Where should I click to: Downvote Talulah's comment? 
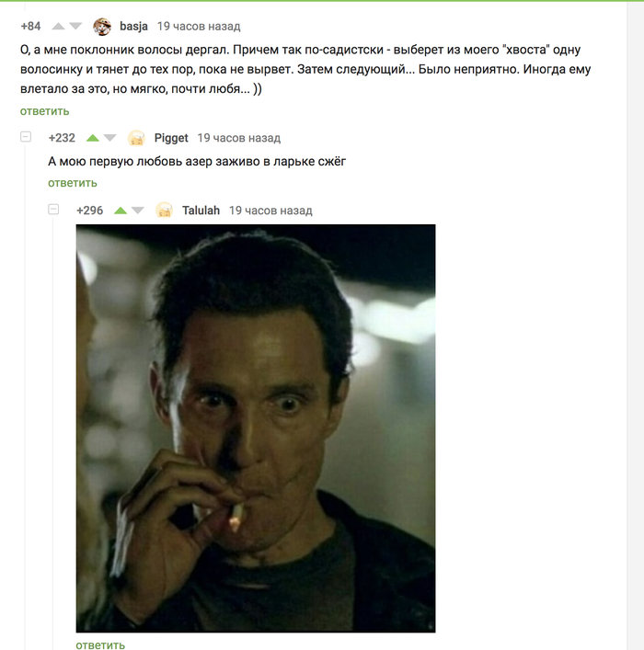(138, 211)
